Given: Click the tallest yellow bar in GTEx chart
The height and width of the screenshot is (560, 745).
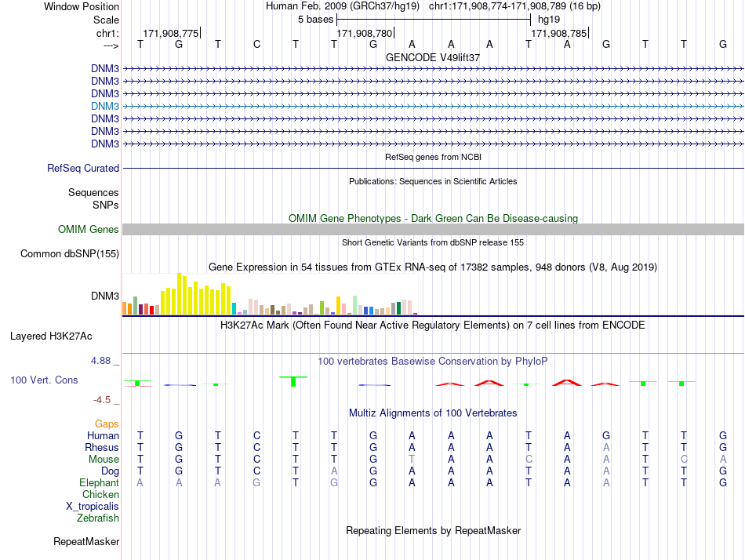Looking at the screenshot, I should coord(179,294).
